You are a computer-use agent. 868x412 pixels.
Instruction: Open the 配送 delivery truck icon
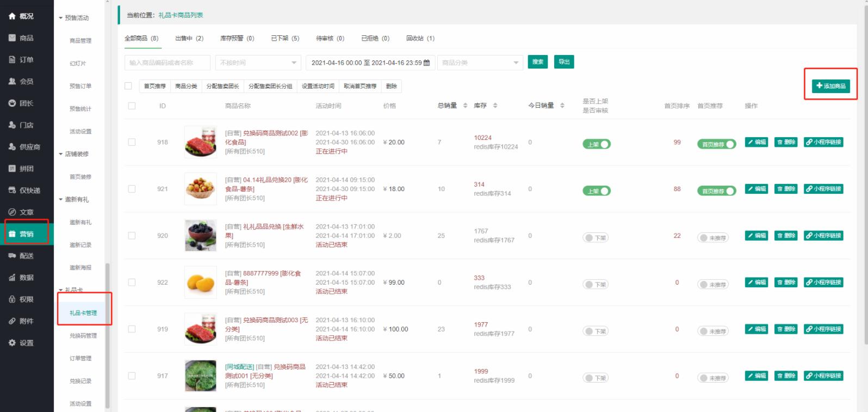12,256
